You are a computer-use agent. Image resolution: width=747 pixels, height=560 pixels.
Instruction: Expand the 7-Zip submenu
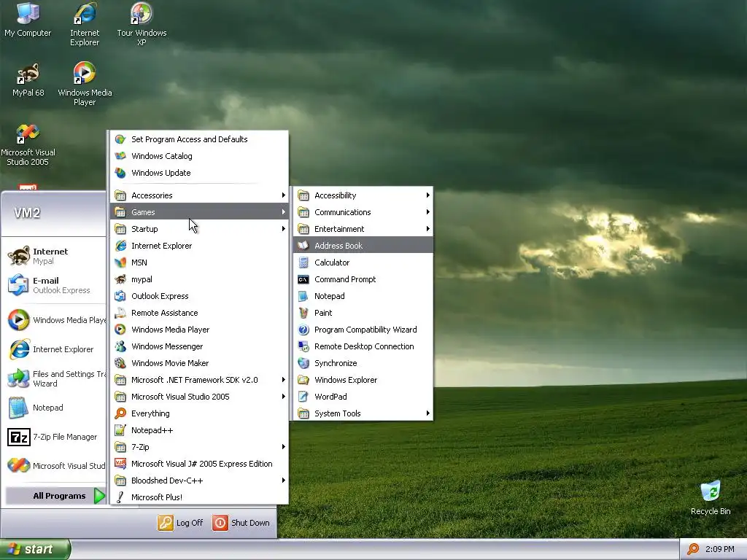(199, 447)
